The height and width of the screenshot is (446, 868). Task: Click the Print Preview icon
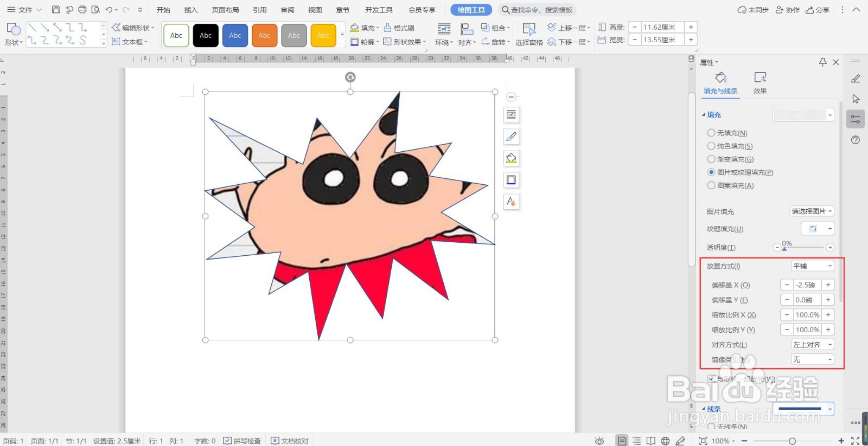point(96,10)
